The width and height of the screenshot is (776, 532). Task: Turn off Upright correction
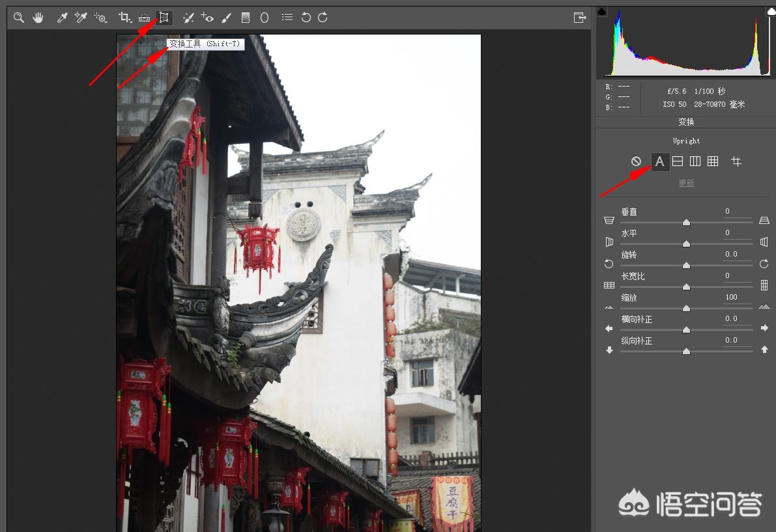pyautogui.click(x=636, y=161)
